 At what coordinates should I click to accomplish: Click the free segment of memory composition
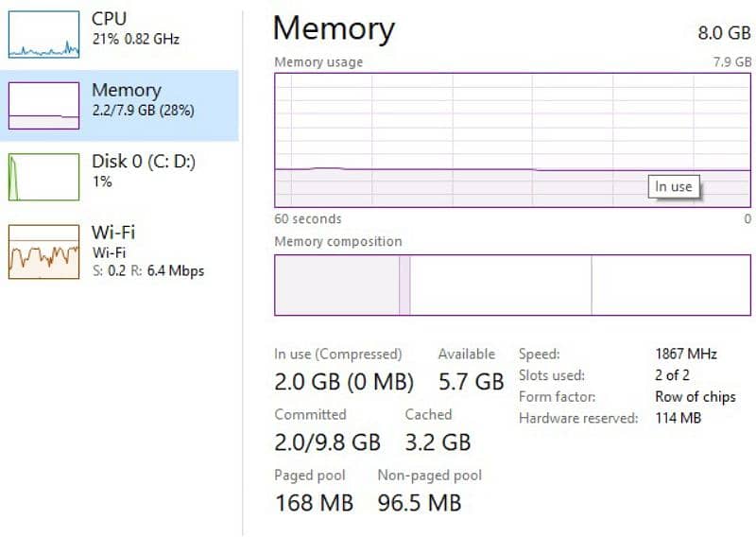[671, 285]
